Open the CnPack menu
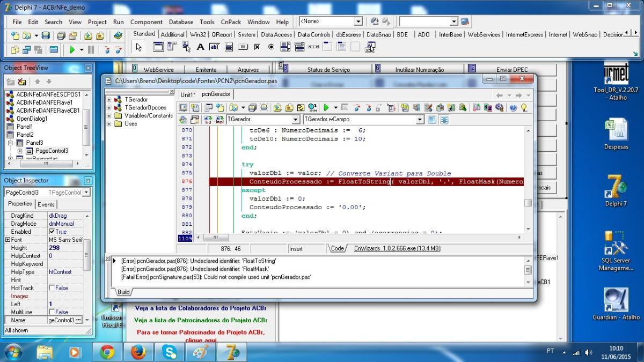This screenshot has height=362, width=644. [x=231, y=22]
